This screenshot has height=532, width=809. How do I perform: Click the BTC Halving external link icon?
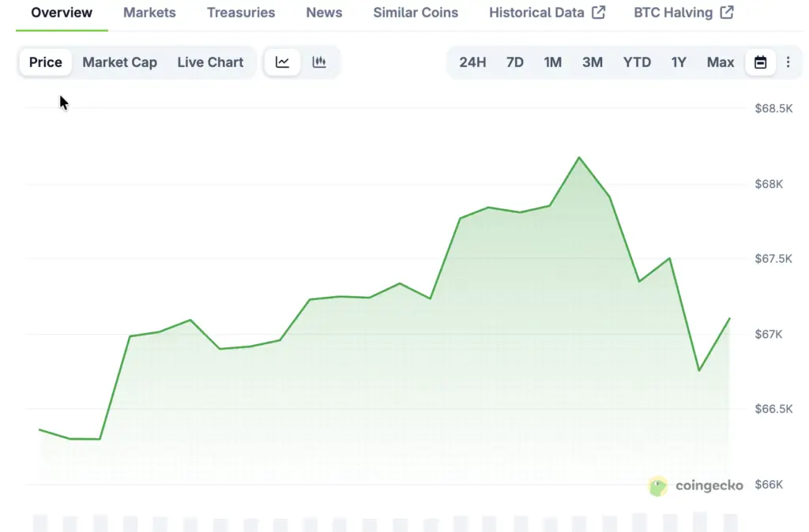727,13
